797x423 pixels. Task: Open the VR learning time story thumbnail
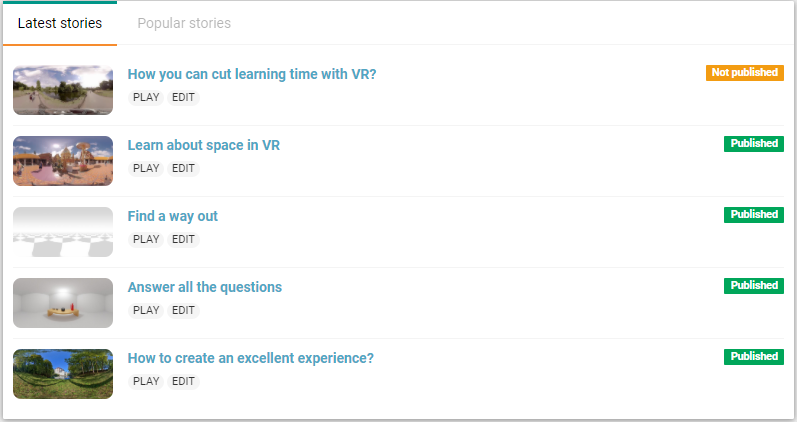tap(63, 90)
